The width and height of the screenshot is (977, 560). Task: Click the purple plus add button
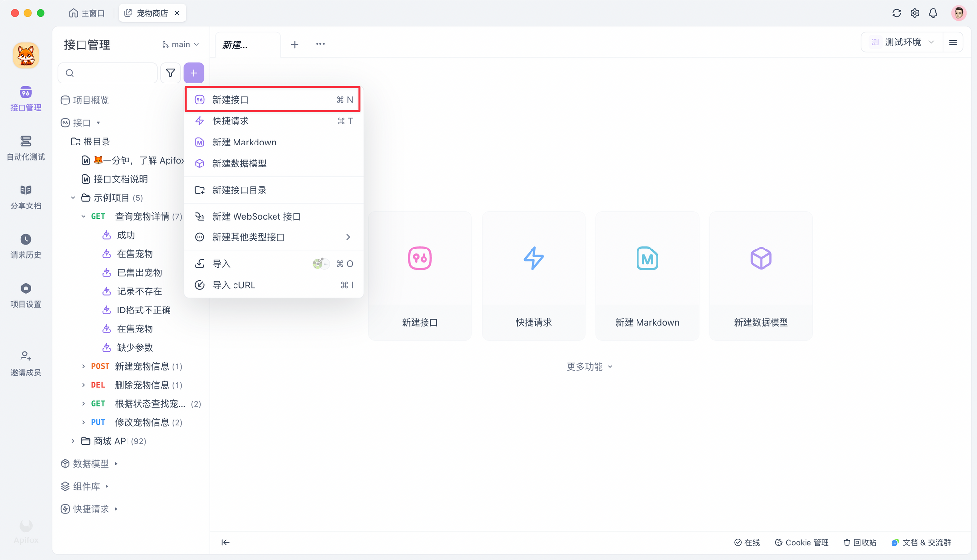pyautogui.click(x=194, y=73)
